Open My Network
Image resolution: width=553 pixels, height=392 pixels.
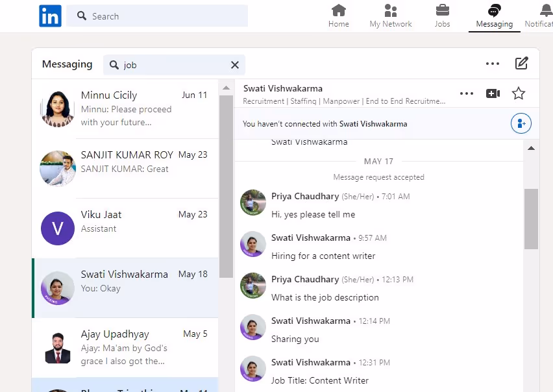click(x=390, y=12)
